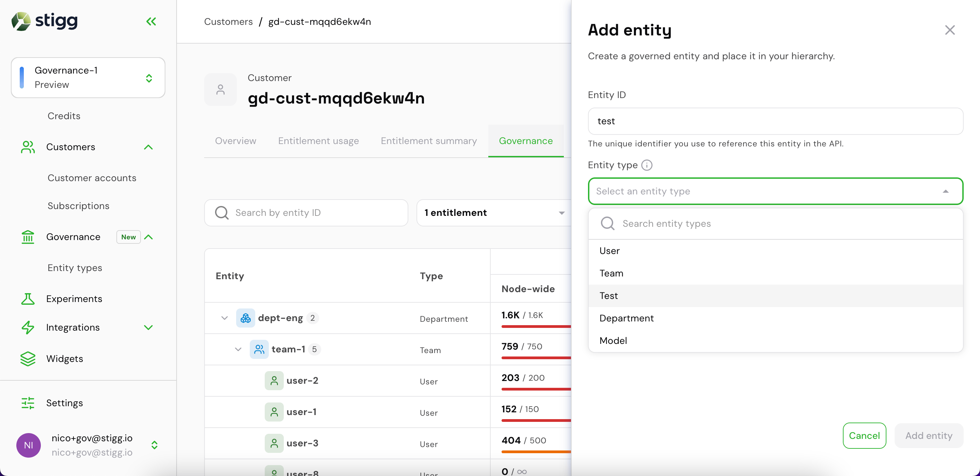Viewport: 980px width, 476px height.
Task: Open the 1 entitlement dropdown
Action: coord(494,213)
